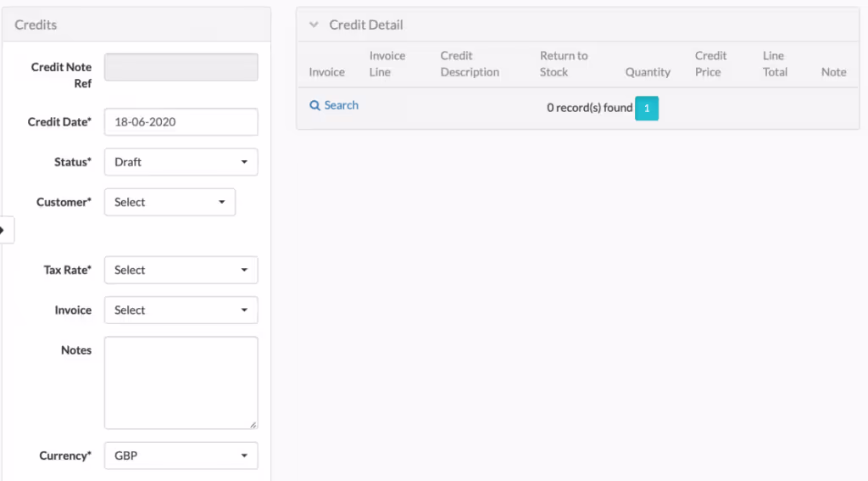This screenshot has height=481, width=868.
Task: Sort by the Credit Price column header
Action: tap(710, 64)
